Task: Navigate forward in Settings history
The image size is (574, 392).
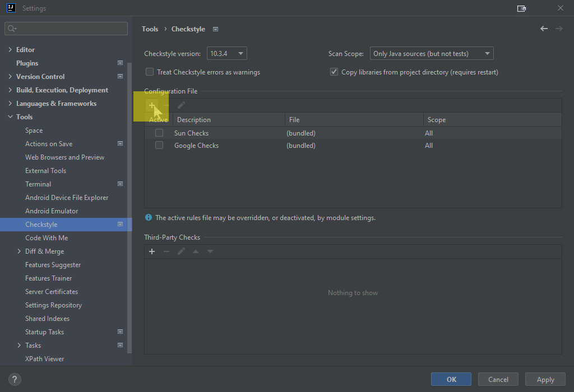Action: click(x=559, y=29)
